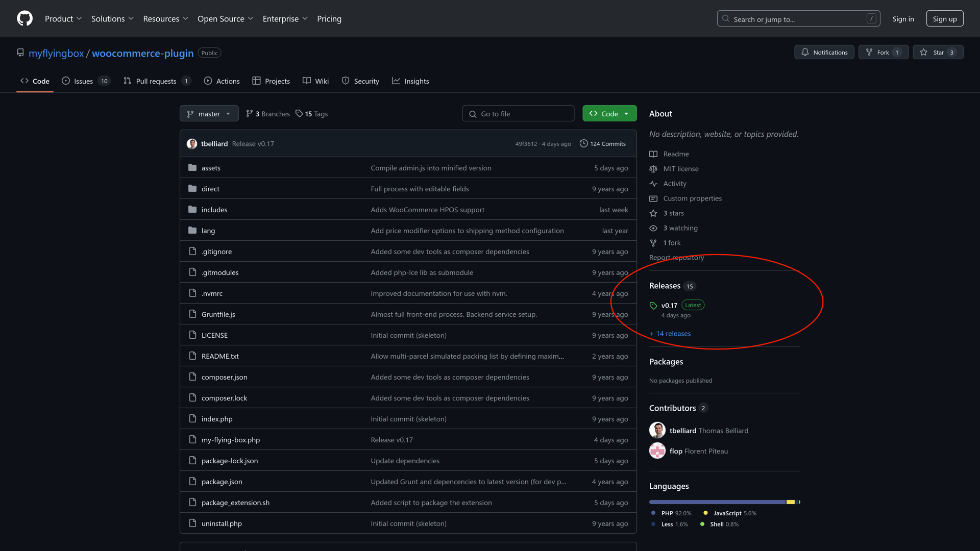Click the + 14 releases link
The image size is (980, 551).
pos(670,334)
